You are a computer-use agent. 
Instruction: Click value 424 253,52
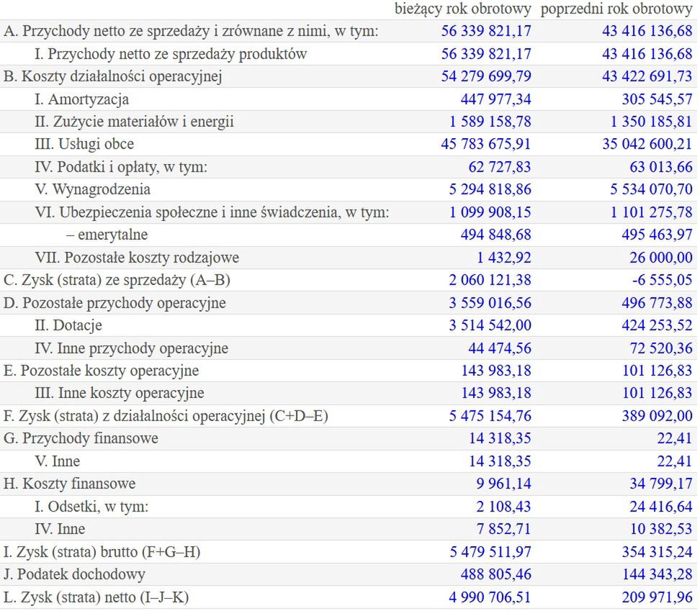[x=657, y=325]
